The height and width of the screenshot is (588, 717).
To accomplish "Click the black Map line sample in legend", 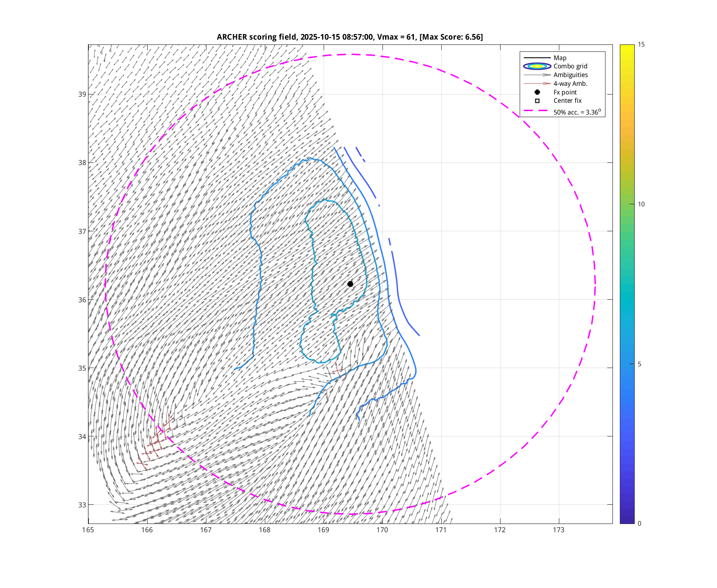I will (537, 58).
